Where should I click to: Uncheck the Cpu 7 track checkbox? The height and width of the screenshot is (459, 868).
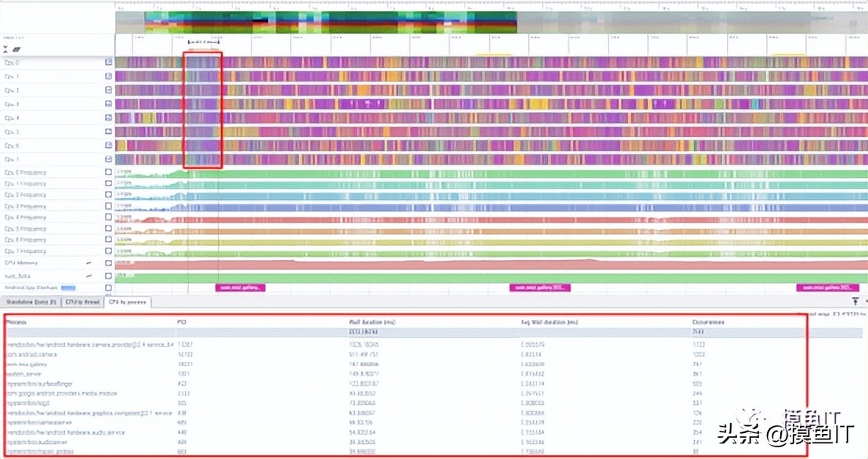click(x=109, y=160)
